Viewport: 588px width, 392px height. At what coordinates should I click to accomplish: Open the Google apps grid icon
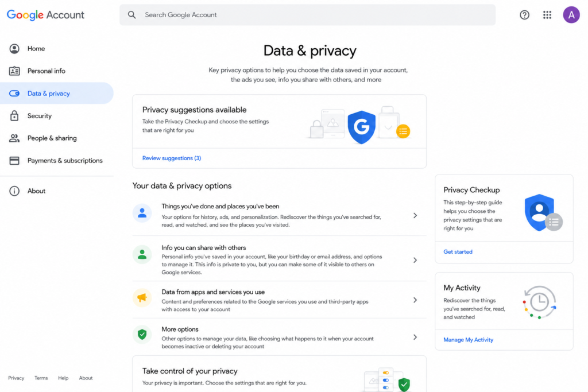click(x=547, y=15)
